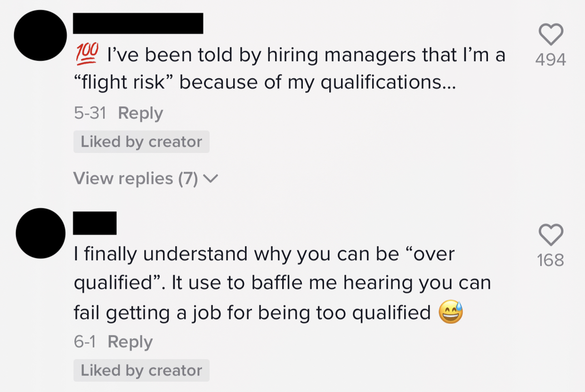Click the 5-31 comment date

coord(89,113)
